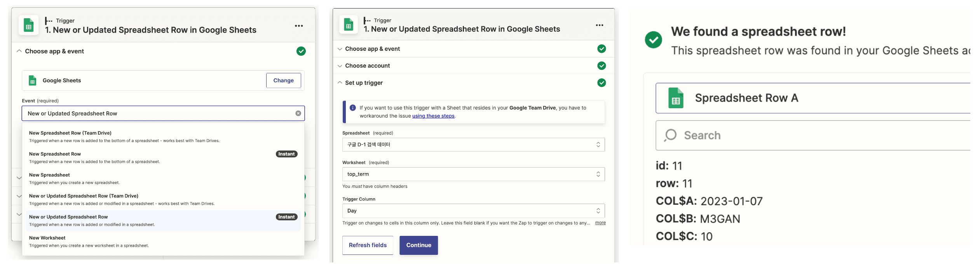The height and width of the screenshot is (270, 980).
Task: Open the left trigger's three-dot menu
Action: coord(299,26)
